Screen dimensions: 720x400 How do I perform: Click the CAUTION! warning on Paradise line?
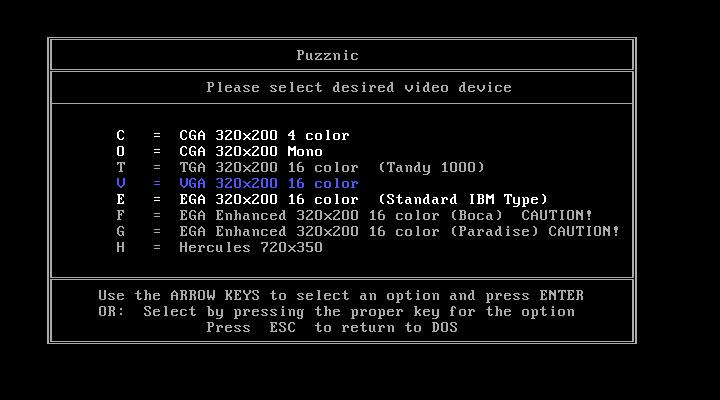pos(584,231)
